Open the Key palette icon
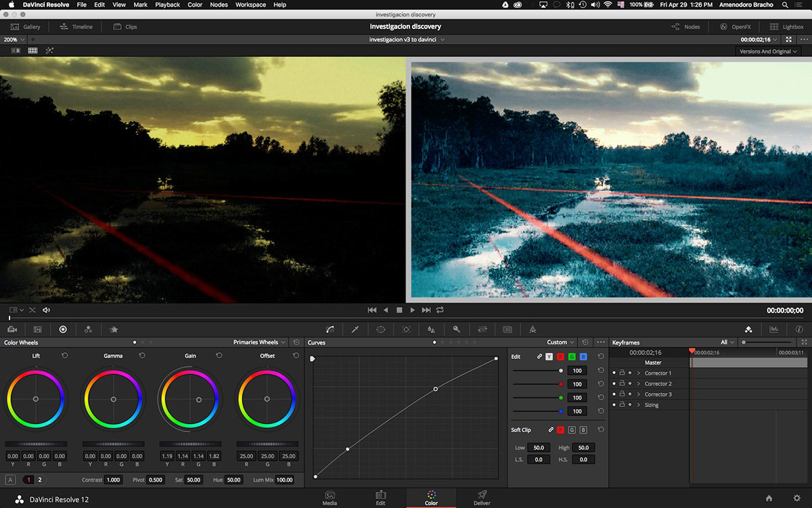 click(457, 329)
